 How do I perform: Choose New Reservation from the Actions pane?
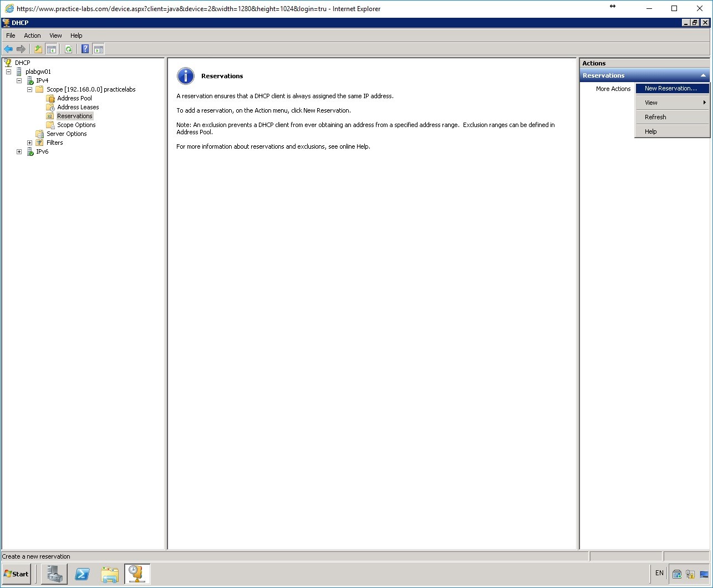671,88
